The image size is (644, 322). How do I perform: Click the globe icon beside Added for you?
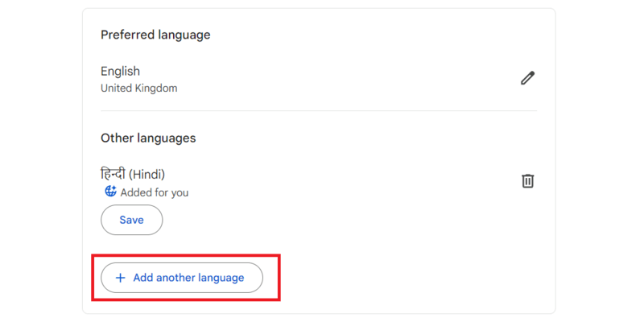pos(110,192)
